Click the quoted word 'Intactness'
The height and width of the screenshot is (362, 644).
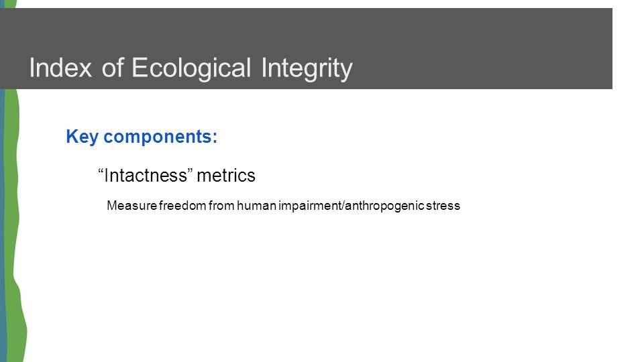click(x=146, y=175)
